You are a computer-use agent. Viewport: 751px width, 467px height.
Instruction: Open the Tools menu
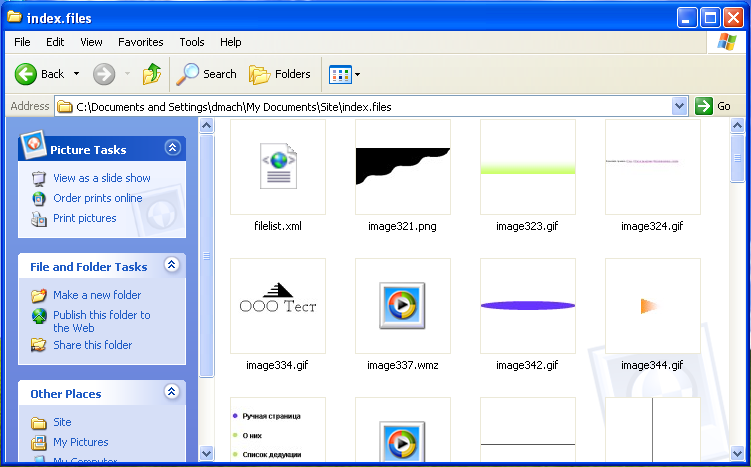click(x=192, y=42)
